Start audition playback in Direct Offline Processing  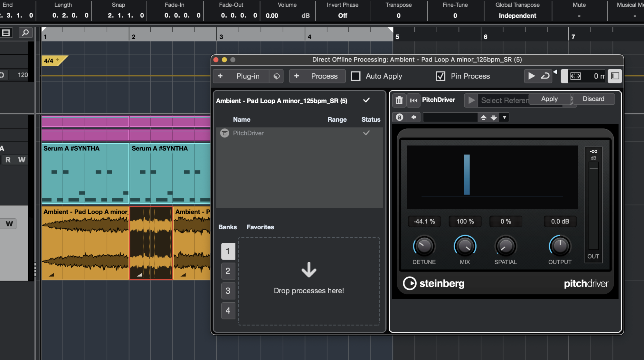531,76
